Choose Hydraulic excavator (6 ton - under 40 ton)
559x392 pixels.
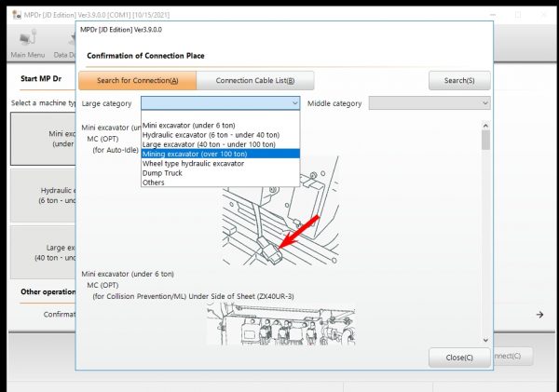click(x=220, y=135)
